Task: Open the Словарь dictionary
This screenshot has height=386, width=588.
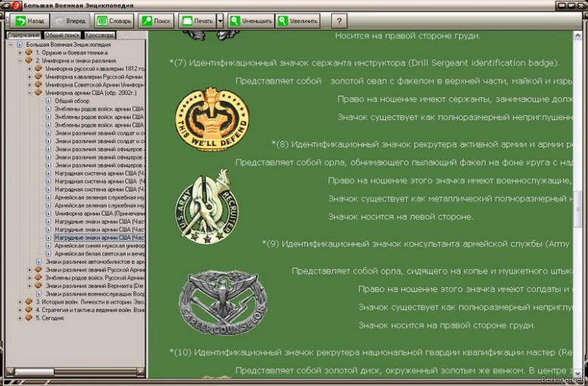Action: point(114,21)
